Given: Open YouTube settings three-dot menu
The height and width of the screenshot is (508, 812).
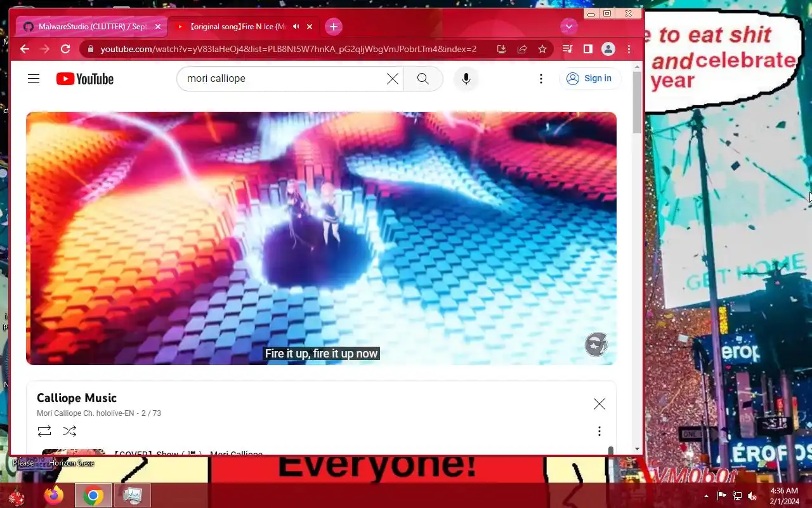Looking at the screenshot, I should 541,79.
